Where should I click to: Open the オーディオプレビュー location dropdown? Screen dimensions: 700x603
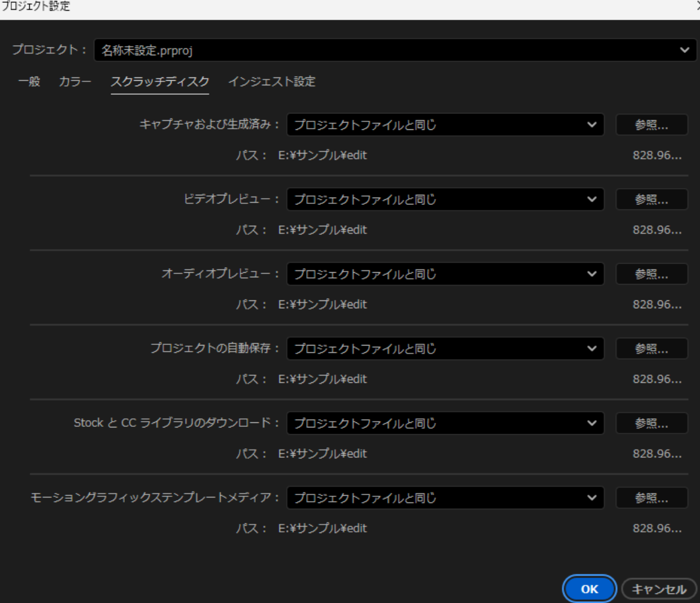point(445,274)
